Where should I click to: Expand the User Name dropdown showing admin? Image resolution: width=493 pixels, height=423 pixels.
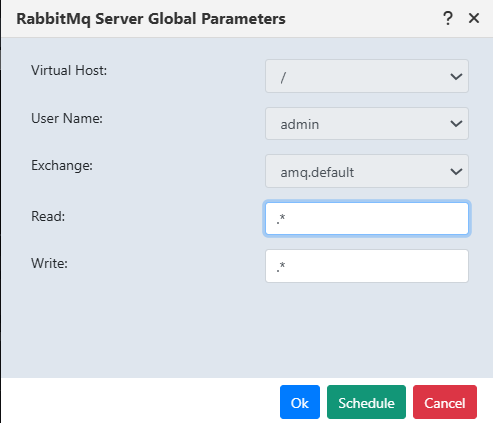click(367, 123)
